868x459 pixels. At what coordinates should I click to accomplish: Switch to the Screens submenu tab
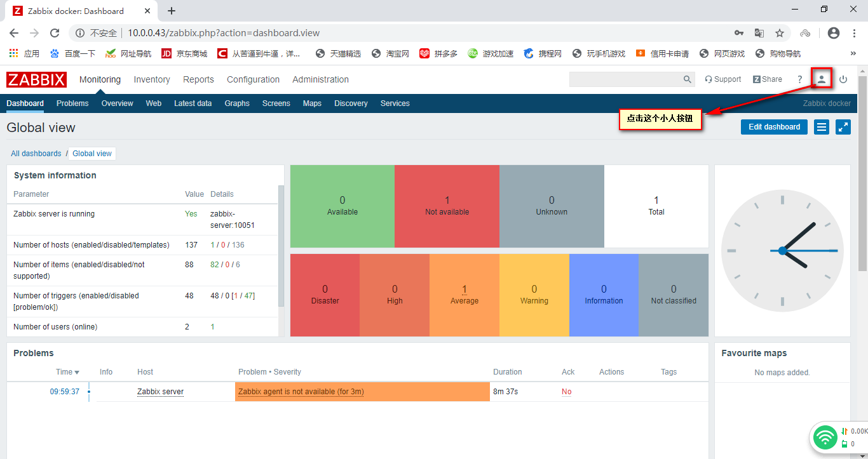pos(276,103)
